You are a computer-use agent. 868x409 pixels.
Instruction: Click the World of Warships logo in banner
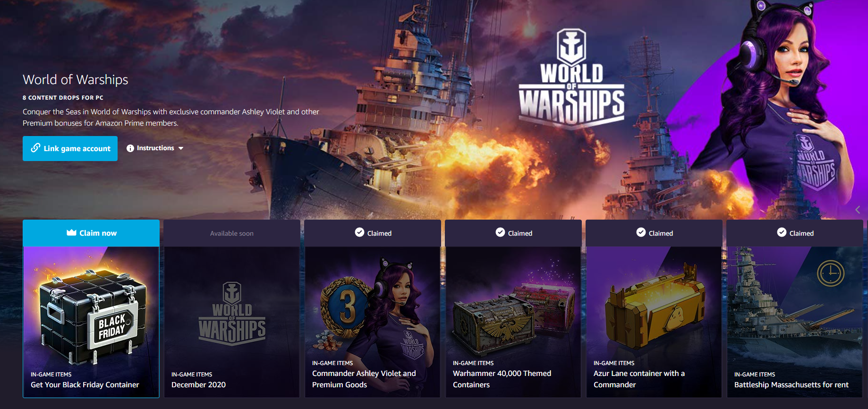(571, 79)
